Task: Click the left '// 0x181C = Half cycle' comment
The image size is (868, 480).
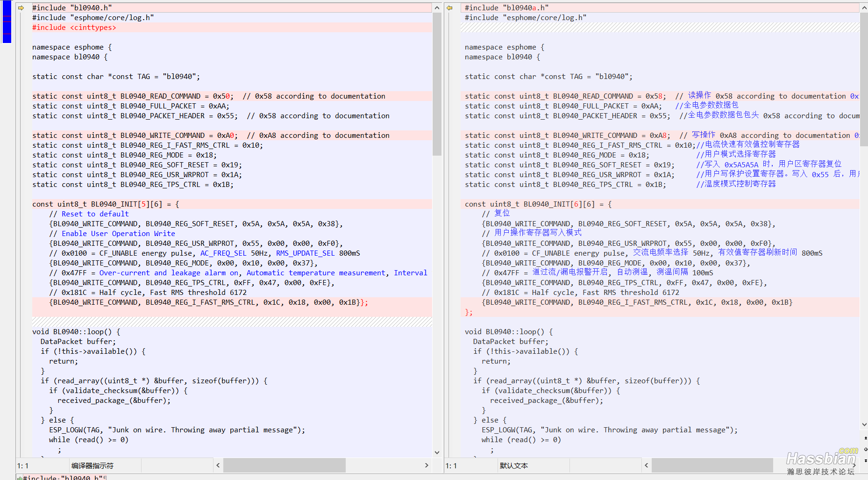Action: tap(148, 292)
